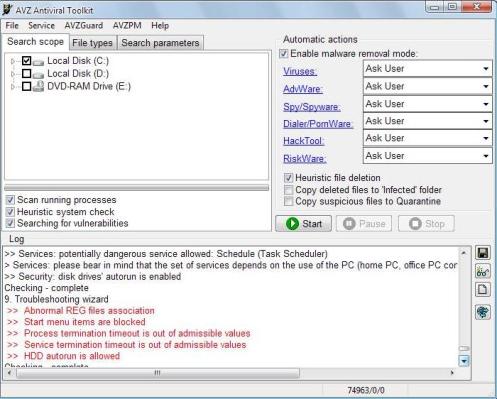
Task: Click the Local Disk (C:) drive icon
Action: [x=38, y=62]
